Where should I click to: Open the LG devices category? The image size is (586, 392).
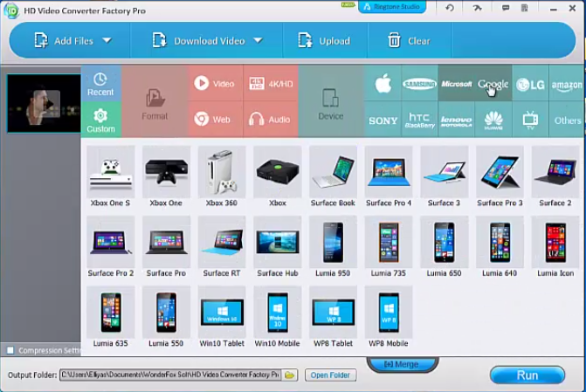(x=530, y=83)
